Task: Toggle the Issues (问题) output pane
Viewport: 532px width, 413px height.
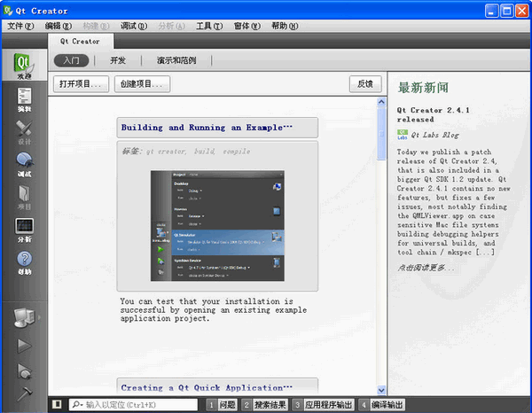Action: coord(222,405)
